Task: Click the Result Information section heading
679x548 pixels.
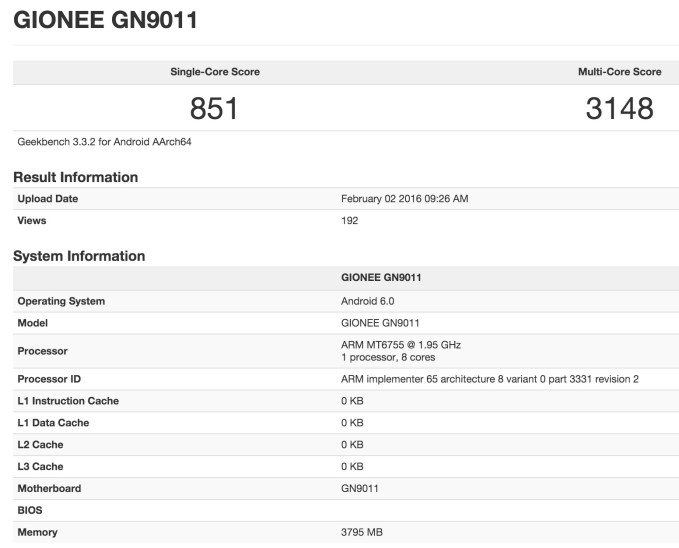Action: pos(75,177)
